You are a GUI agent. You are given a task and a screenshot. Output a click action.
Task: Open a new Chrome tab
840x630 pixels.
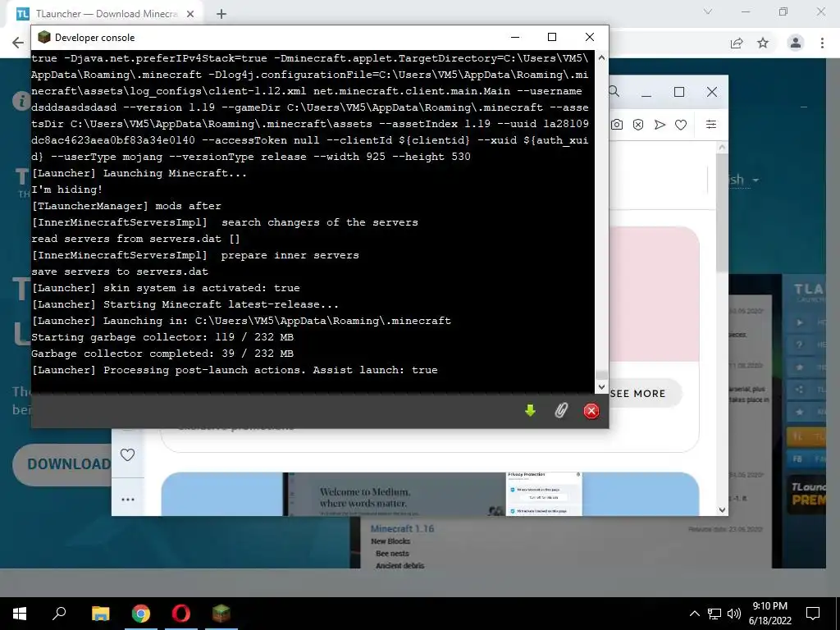[221, 14]
